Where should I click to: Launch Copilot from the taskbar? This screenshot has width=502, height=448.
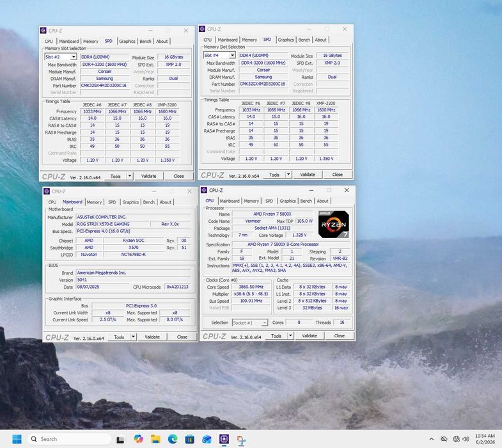tap(138, 439)
